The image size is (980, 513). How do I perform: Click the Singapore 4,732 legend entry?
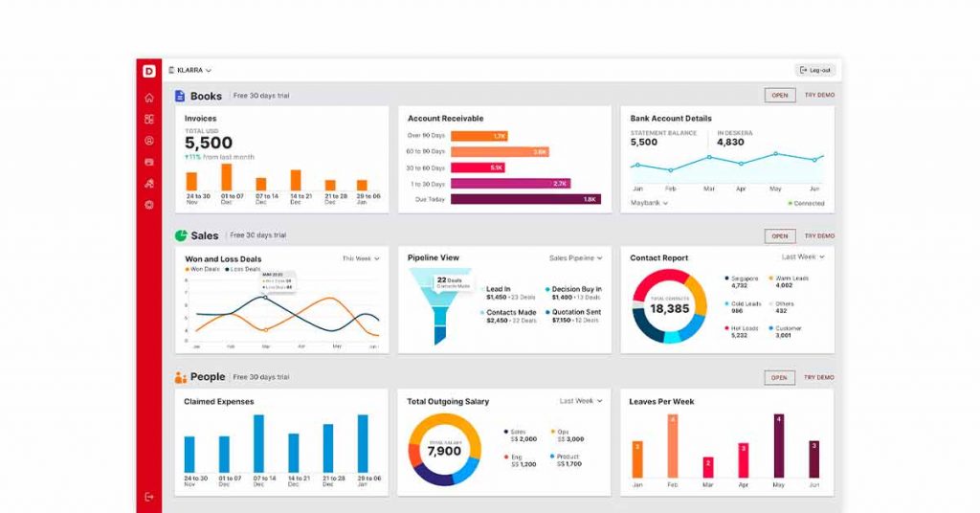pyautogui.click(x=742, y=281)
